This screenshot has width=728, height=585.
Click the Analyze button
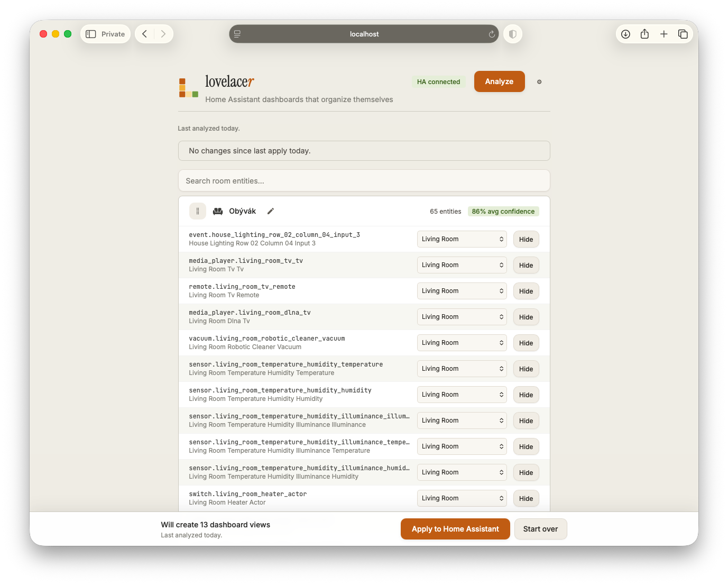point(499,81)
